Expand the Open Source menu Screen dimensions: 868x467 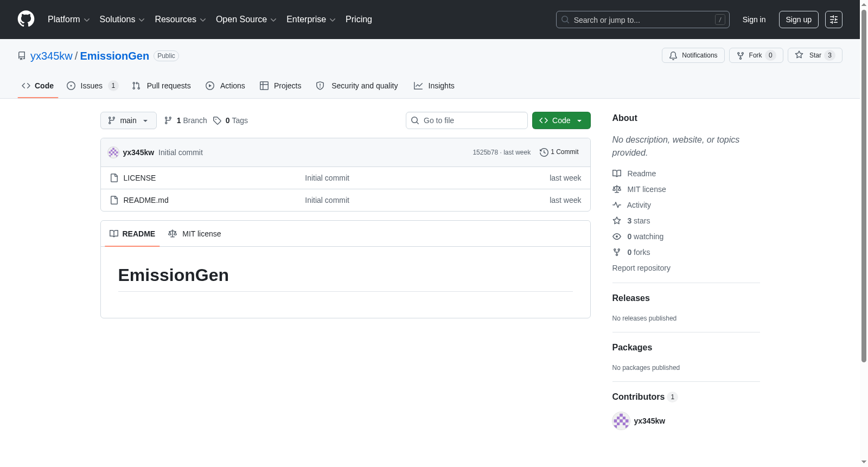(x=246, y=20)
